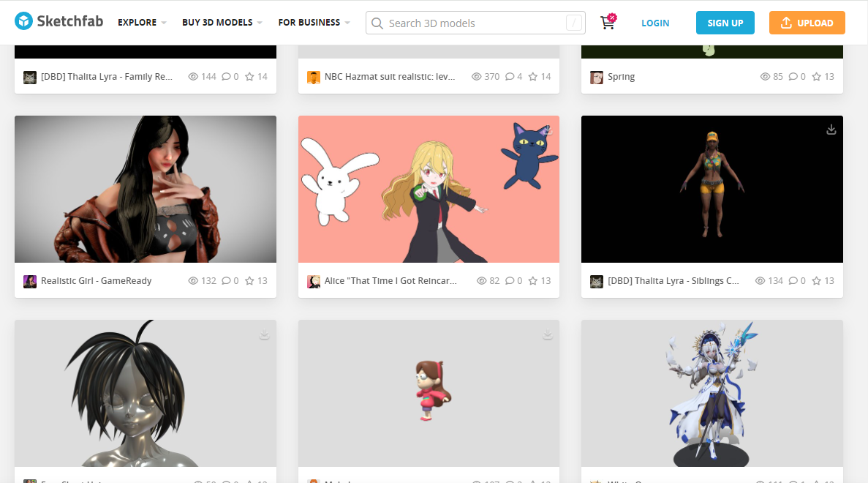Click comments icon on Spring card
868x483 pixels.
(x=793, y=76)
